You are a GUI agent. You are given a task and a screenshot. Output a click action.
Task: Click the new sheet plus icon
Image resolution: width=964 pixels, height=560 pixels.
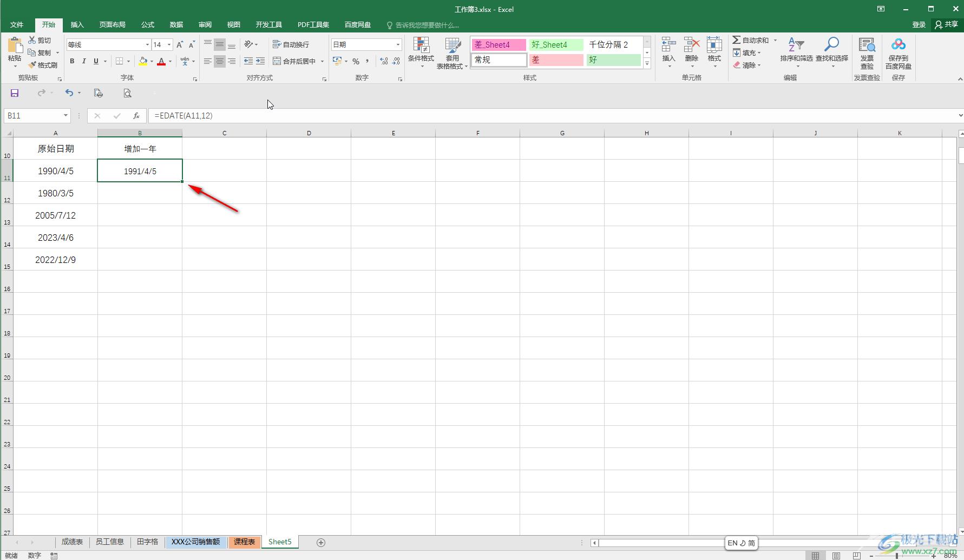click(321, 542)
